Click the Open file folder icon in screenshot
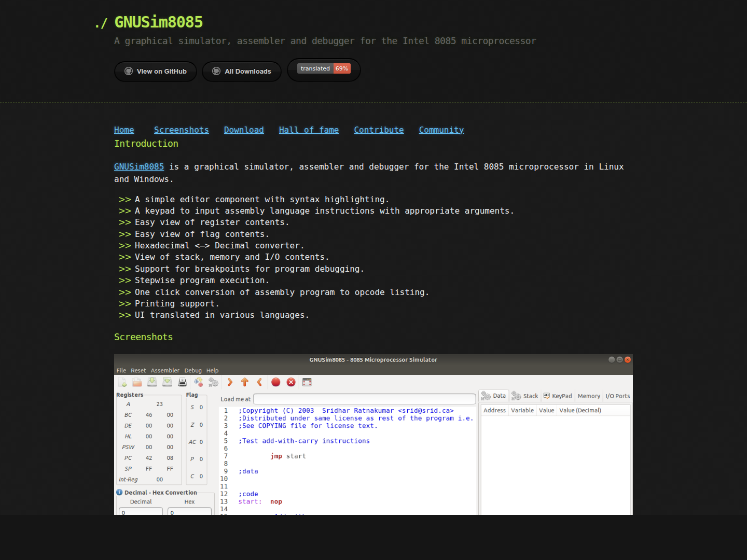747x560 pixels. pos(137,382)
